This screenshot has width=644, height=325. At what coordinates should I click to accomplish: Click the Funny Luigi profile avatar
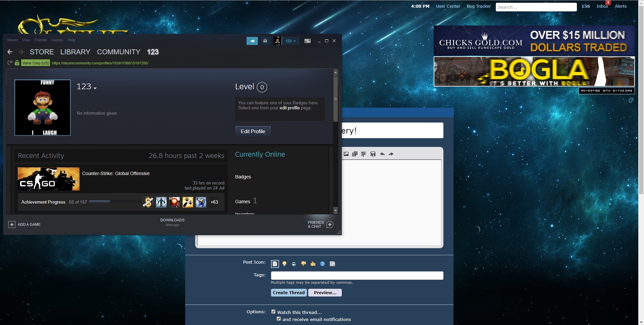43,108
